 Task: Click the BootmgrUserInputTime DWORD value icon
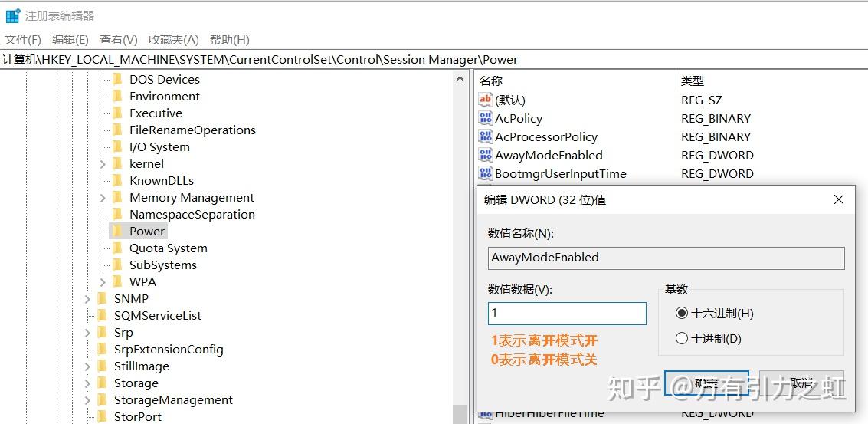[x=486, y=173]
